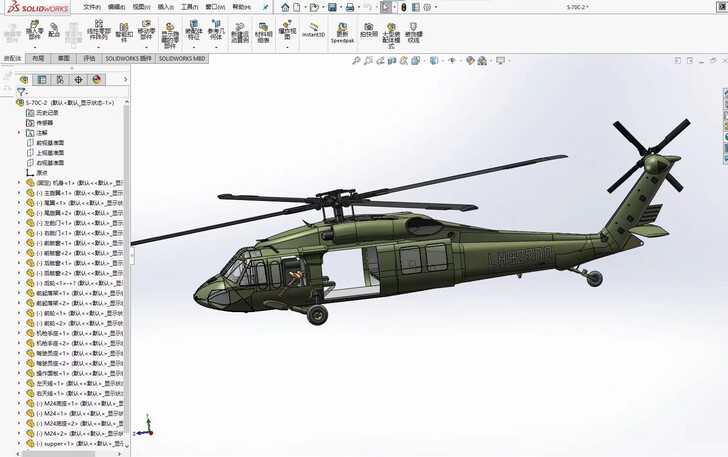Viewport: 728px width, 457px height.
Task: Open the 工具(T) menu
Action: (188, 6)
